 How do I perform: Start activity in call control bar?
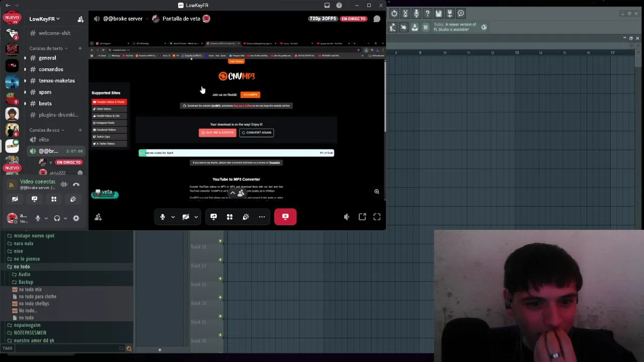click(229, 217)
